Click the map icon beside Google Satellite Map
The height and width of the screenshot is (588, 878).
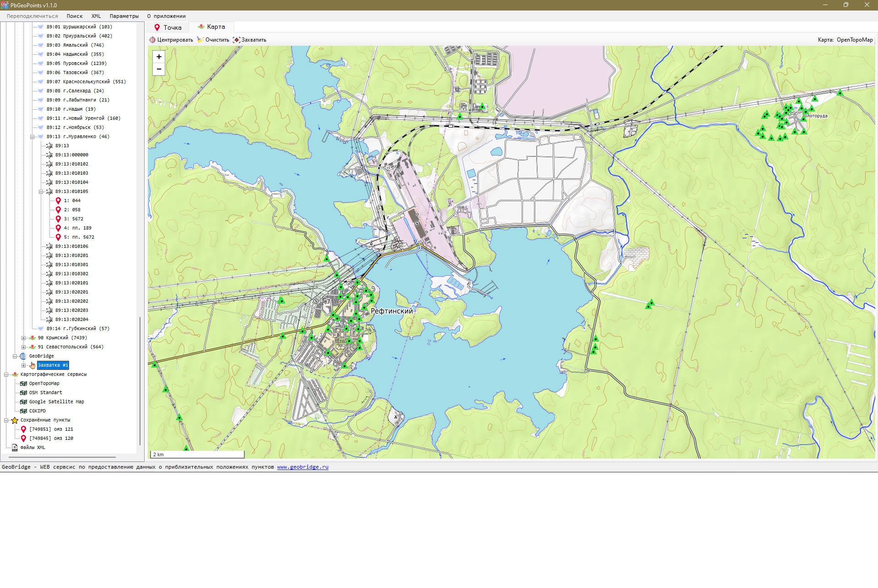(23, 402)
